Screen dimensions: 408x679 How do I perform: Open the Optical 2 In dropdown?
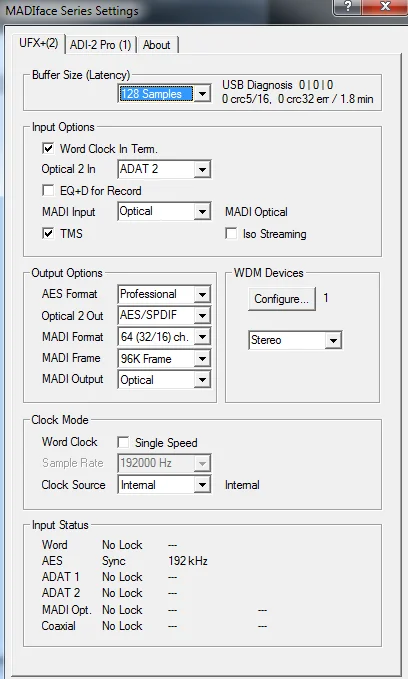(164, 169)
